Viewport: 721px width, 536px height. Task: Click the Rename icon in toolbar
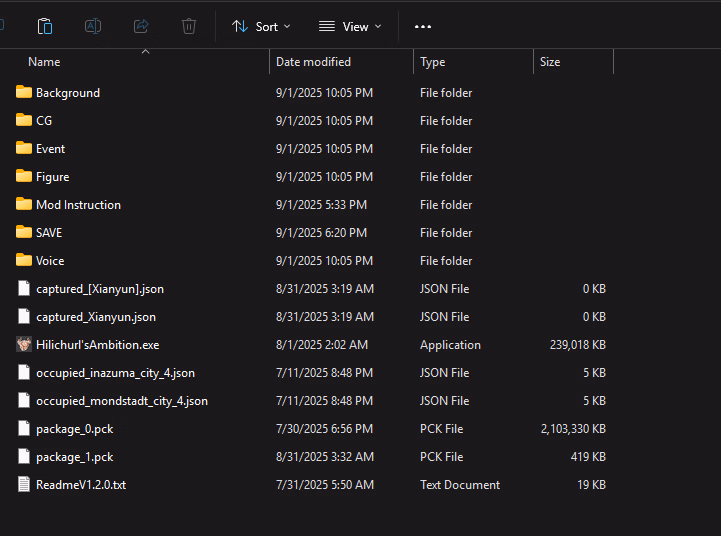point(93,26)
